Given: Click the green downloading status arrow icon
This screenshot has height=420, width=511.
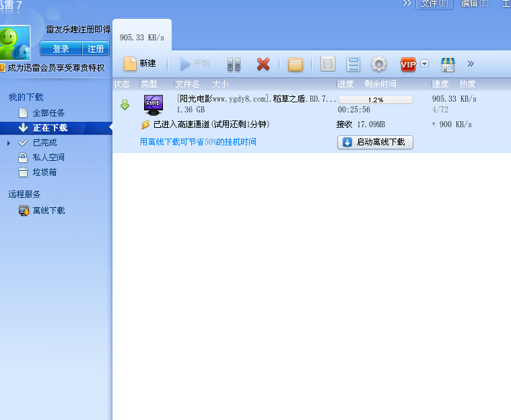Looking at the screenshot, I should (x=125, y=104).
